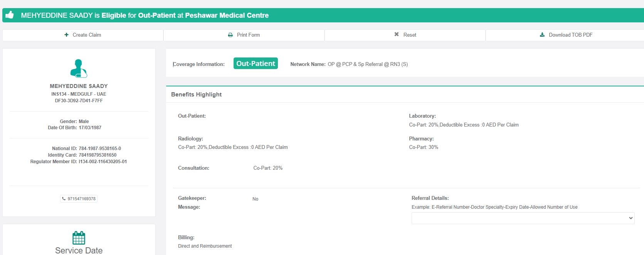Click the patient avatar icon
Image resolution: width=644 pixels, height=255 pixels.
point(79,68)
